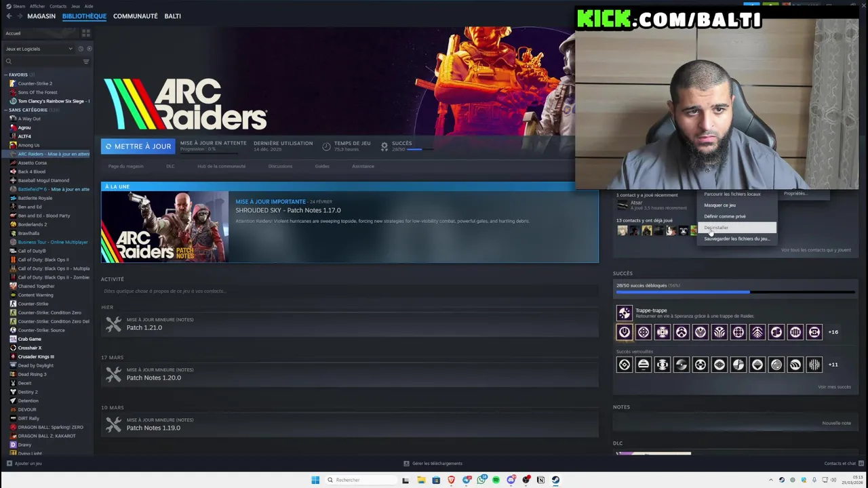This screenshot has height=488, width=868.
Task: Click the METTRE À JOUR button
Action: click(x=138, y=146)
